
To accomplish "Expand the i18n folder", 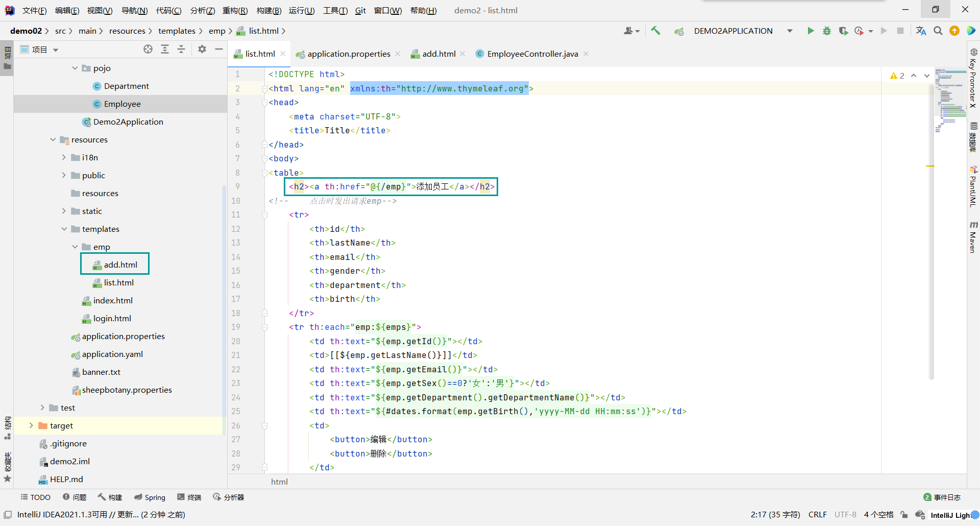I will click(x=64, y=157).
